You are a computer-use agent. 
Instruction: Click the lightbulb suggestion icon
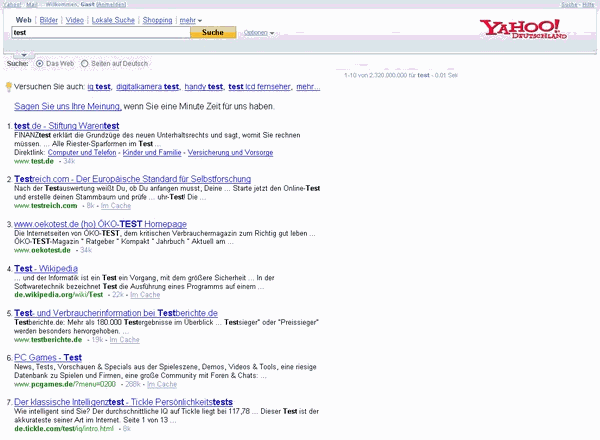[9, 87]
